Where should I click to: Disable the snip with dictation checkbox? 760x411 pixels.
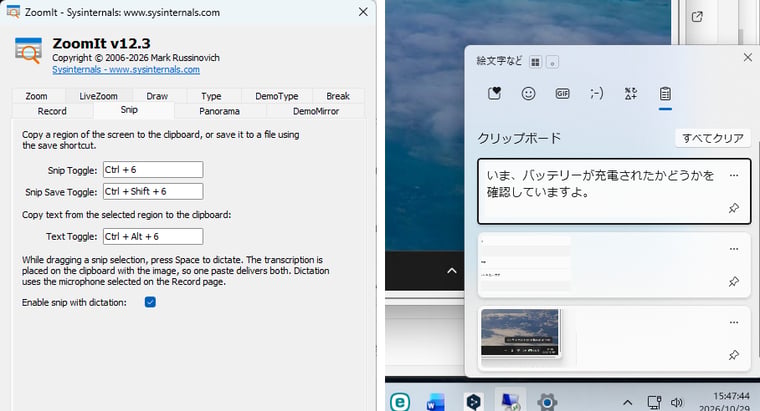150,302
